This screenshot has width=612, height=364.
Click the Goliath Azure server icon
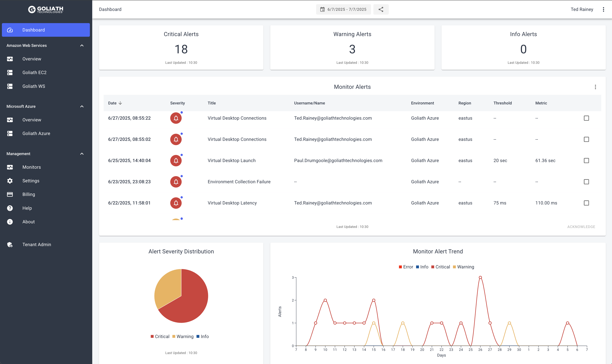[x=10, y=133]
